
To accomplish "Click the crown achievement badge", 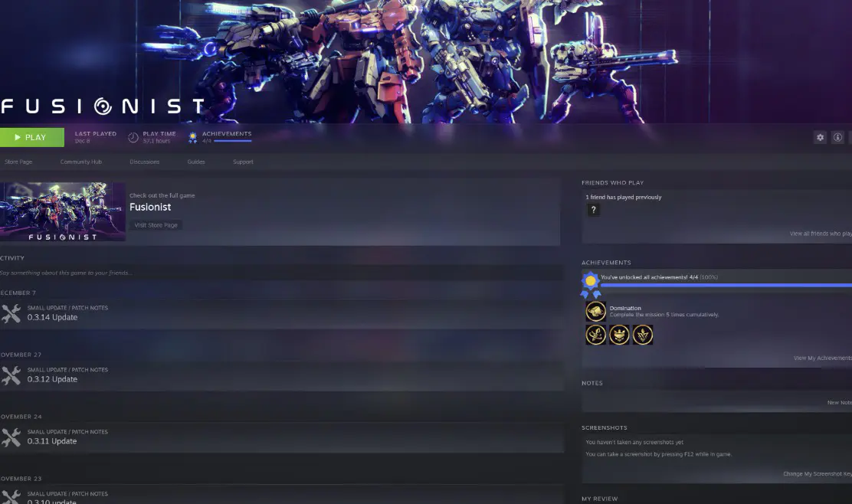I will [x=619, y=335].
